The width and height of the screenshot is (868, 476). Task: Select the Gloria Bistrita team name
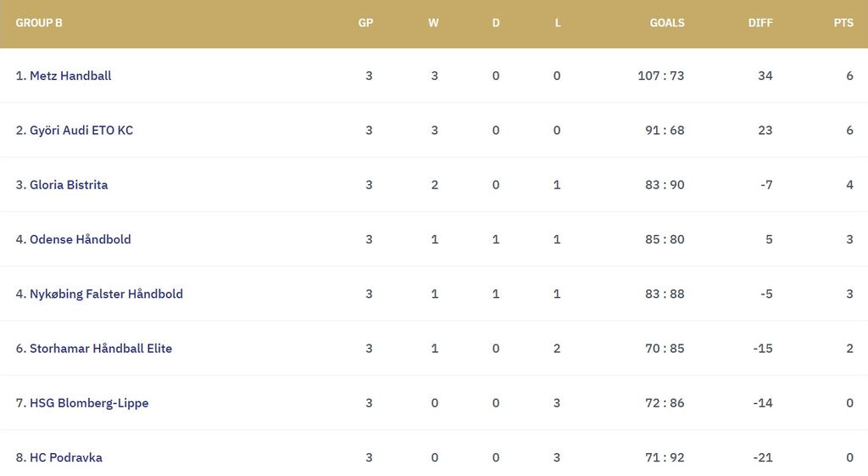tap(69, 185)
